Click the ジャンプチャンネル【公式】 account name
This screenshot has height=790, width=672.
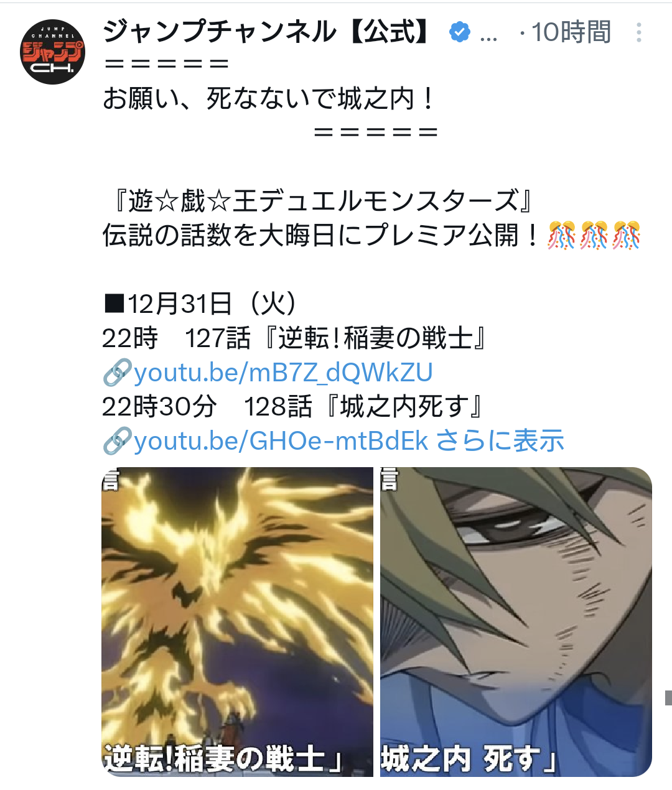click(267, 32)
